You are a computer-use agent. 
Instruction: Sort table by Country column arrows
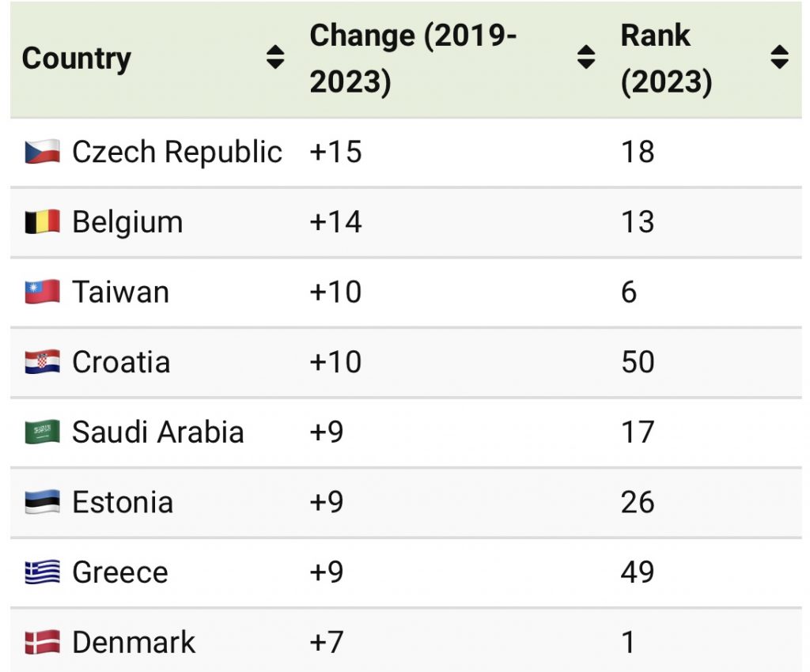(275, 58)
